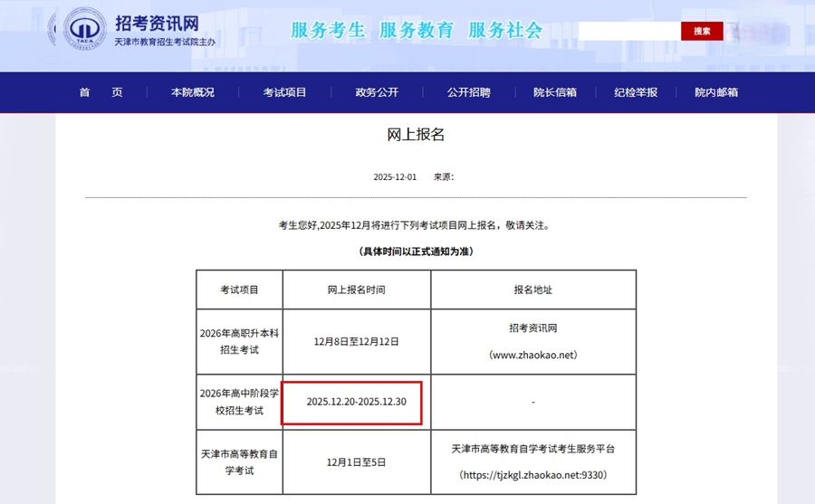Click the 天津市高等教育自学考试 table cell
The height and width of the screenshot is (504, 815).
click(239, 461)
